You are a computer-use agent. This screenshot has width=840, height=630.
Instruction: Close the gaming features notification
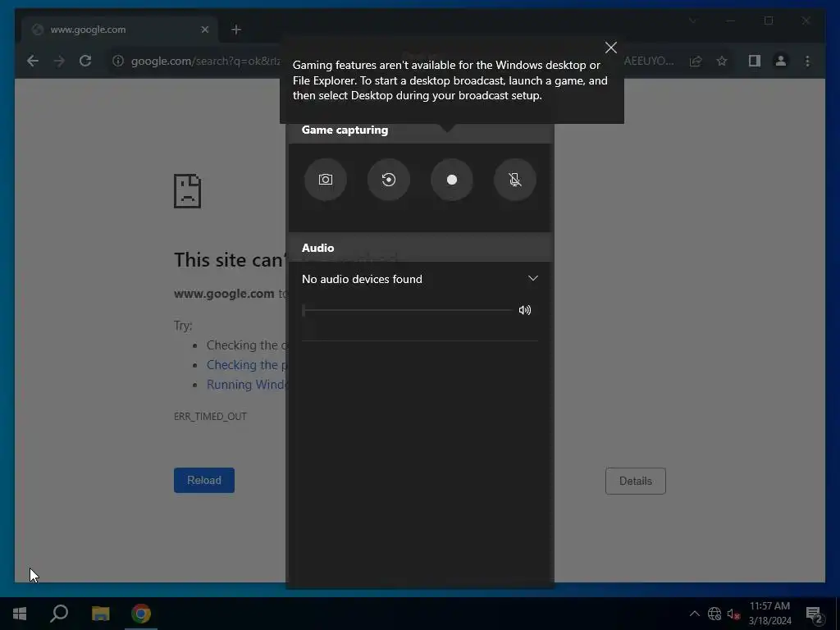click(610, 48)
